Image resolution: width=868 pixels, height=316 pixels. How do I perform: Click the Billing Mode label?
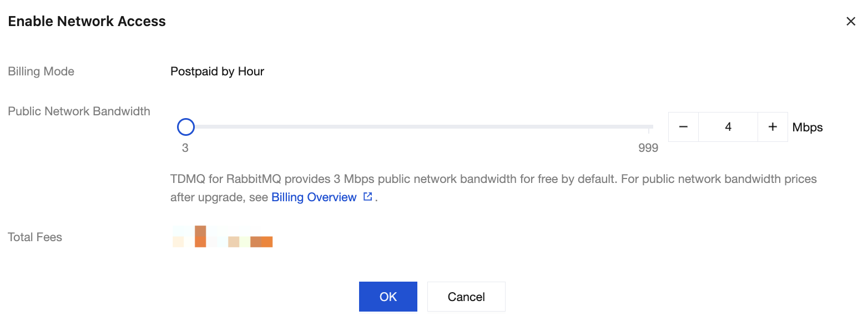[41, 72]
